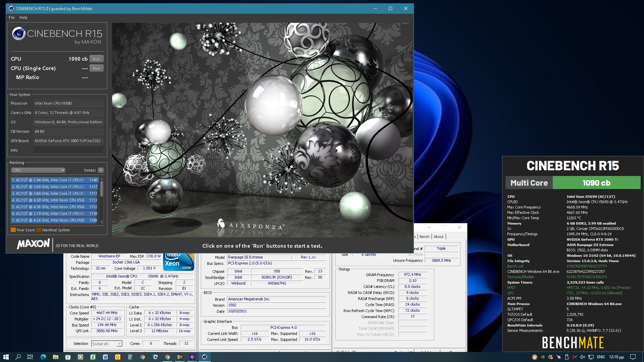Open the CPU ranking type dropdown
Screen dimensions: 644x362
coord(38,170)
